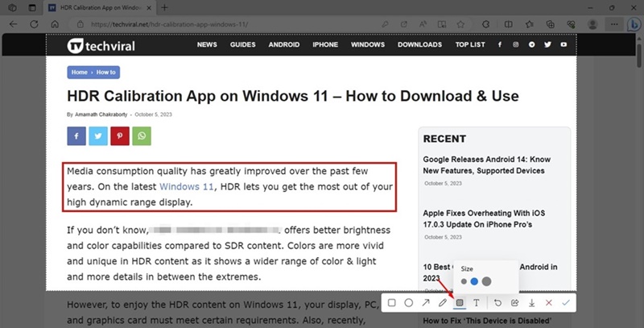Open the tab actions menu
The image size is (644, 328).
pyautogui.click(x=32, y=7)
